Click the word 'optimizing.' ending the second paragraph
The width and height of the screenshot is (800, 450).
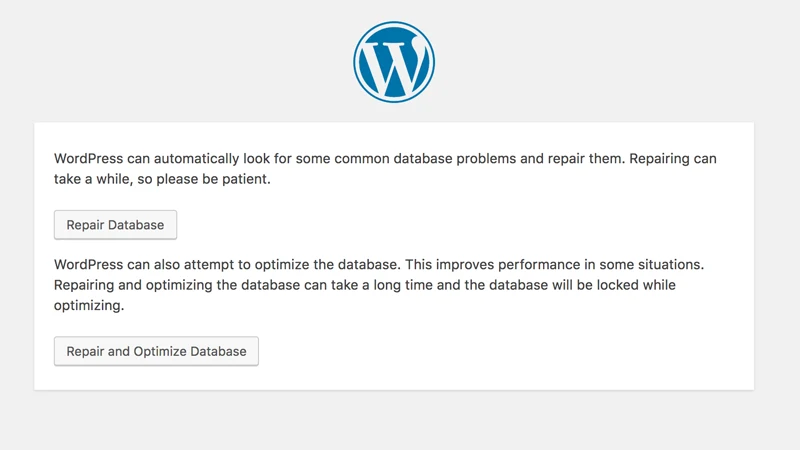point(89,306)
